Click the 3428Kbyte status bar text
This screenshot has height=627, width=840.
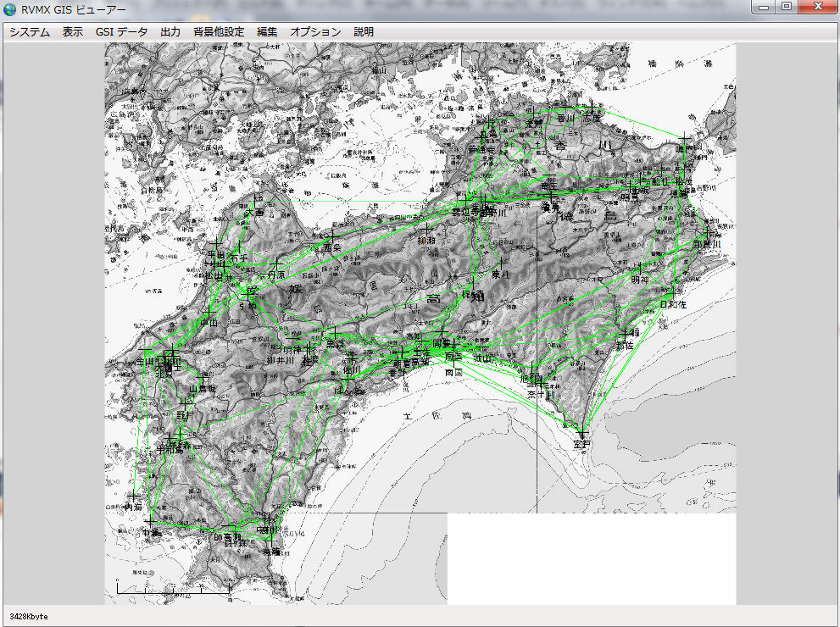(x=30, y=617)
